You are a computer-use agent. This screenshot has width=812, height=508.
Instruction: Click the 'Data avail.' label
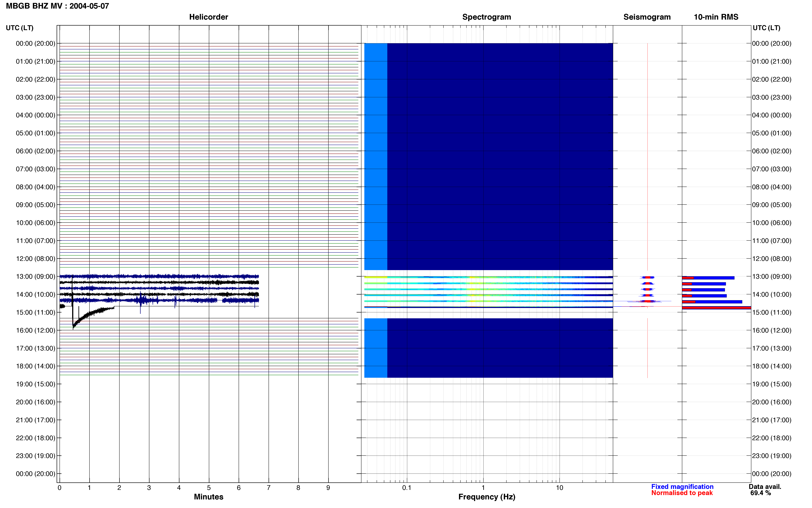(x=765, y=486)
